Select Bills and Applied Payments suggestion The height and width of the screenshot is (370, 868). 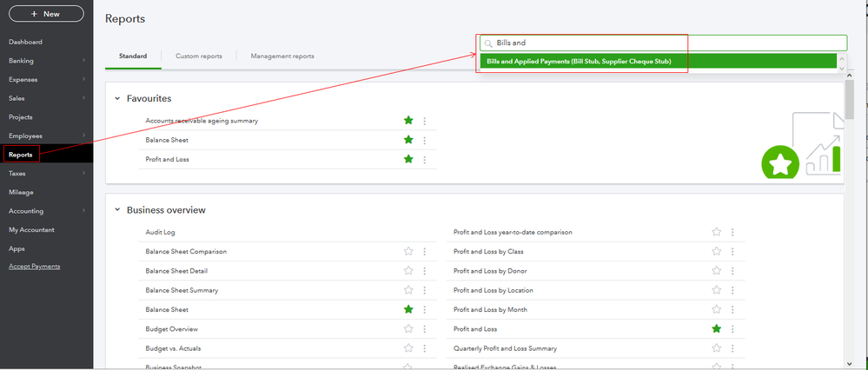click(659, 62)
